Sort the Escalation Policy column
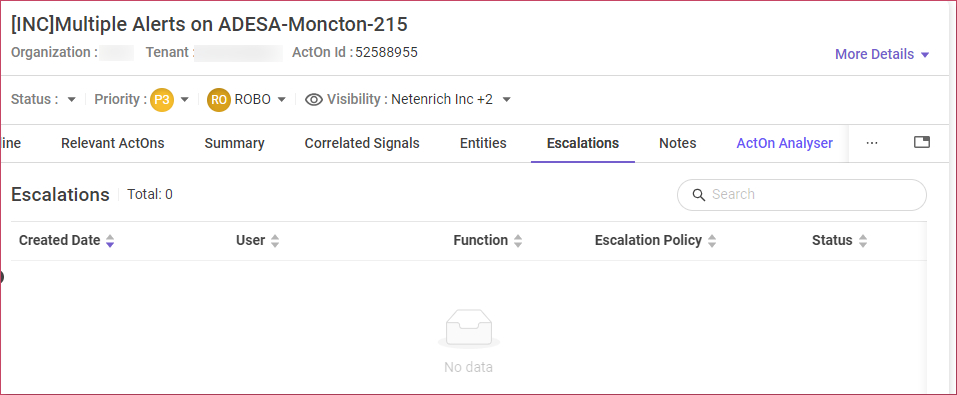 712,241
